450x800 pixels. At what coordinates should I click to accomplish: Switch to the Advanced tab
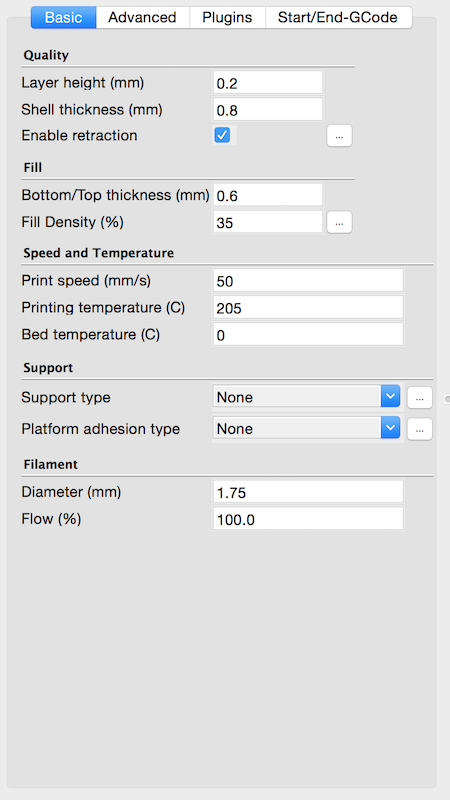pyautogui.click(x=142, y=17)
